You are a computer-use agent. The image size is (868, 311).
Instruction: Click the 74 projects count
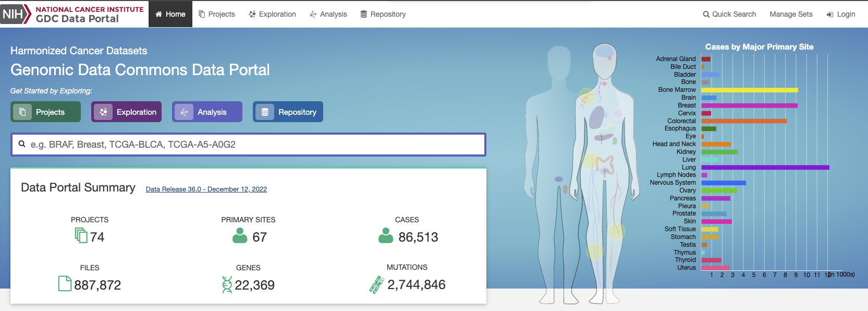click(97, 237)
